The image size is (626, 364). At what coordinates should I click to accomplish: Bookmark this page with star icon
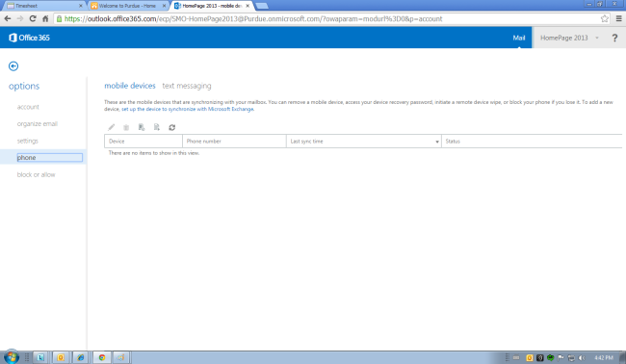click(x=605, y=18)
